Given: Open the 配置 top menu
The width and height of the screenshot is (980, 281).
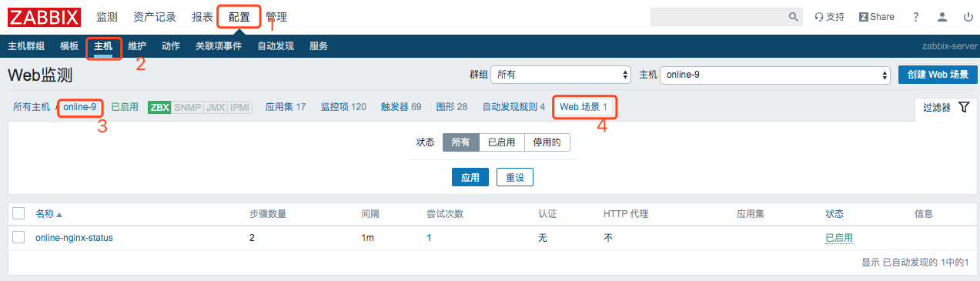Looking at the screenshot, I should 239,17.
